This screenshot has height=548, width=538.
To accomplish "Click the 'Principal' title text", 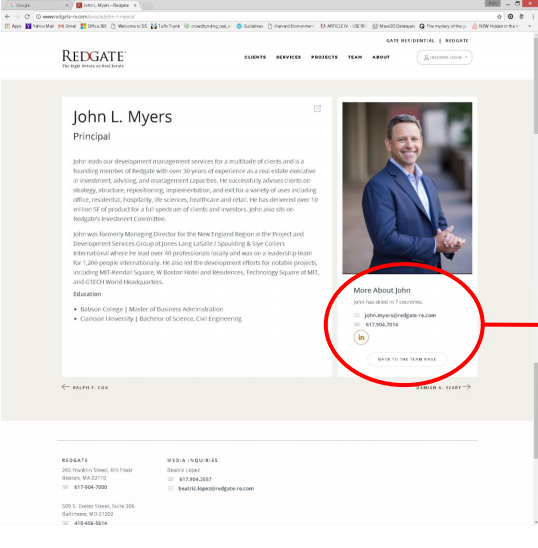I will (x=92, y=136).
